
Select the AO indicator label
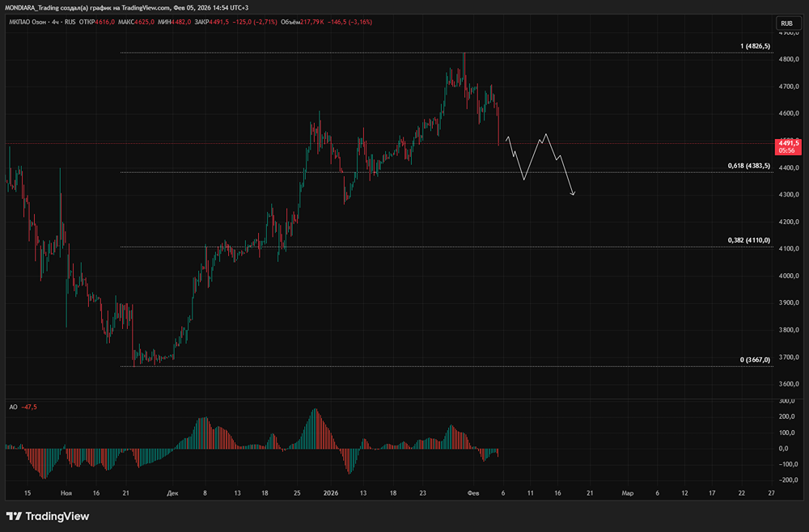coord(13,407)
